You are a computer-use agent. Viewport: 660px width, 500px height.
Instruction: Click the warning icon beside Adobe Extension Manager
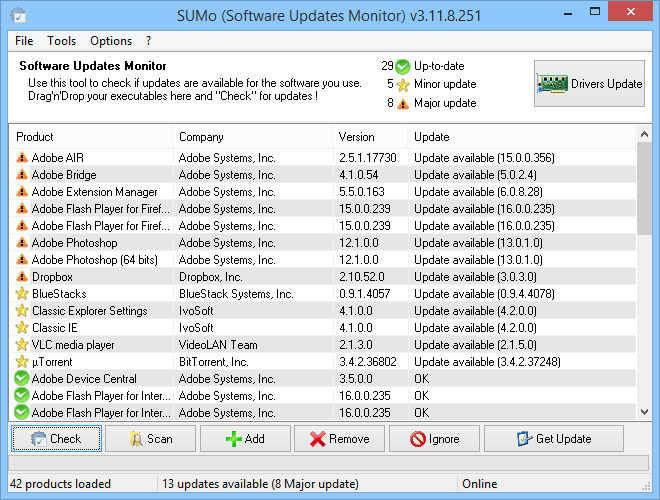click(x=22, y=192)
